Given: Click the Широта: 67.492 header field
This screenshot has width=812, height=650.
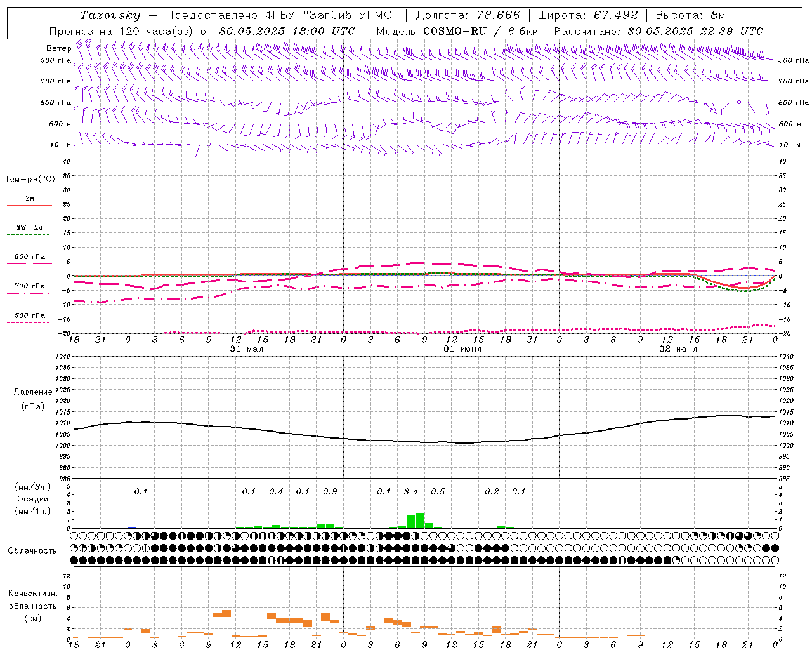Looking at the screenshot, I should (587, 15).
